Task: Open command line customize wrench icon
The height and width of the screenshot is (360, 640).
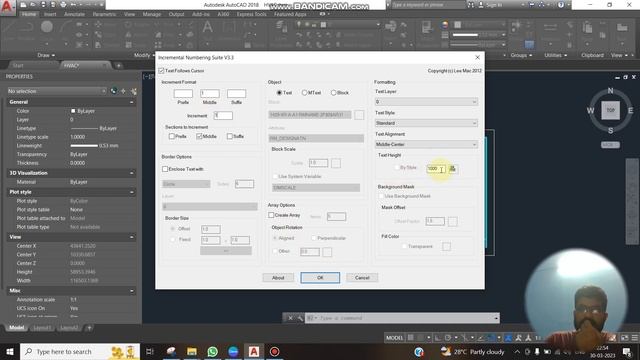Action: (300, 318)
